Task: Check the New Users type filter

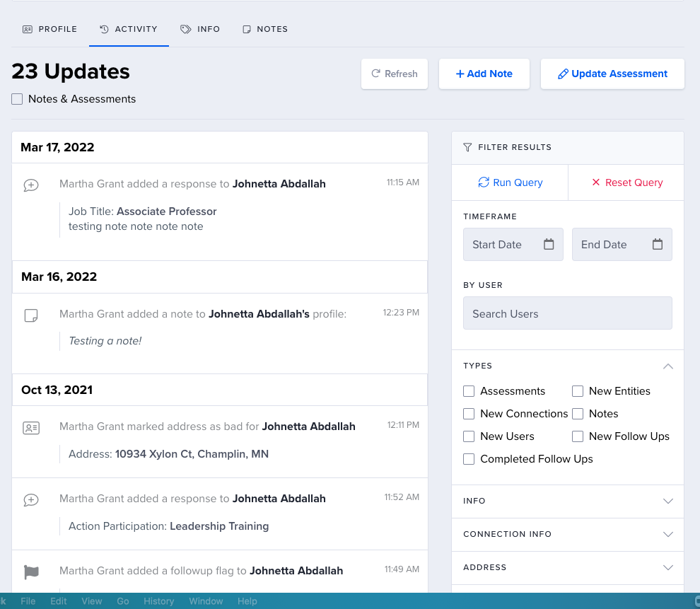Action: [x=469, y=436]
